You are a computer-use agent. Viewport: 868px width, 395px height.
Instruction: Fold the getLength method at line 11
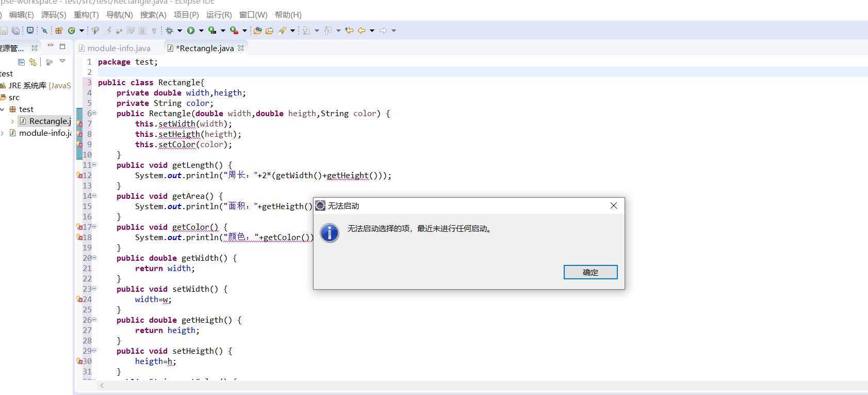pyautogui.click(x=94, y=165)
